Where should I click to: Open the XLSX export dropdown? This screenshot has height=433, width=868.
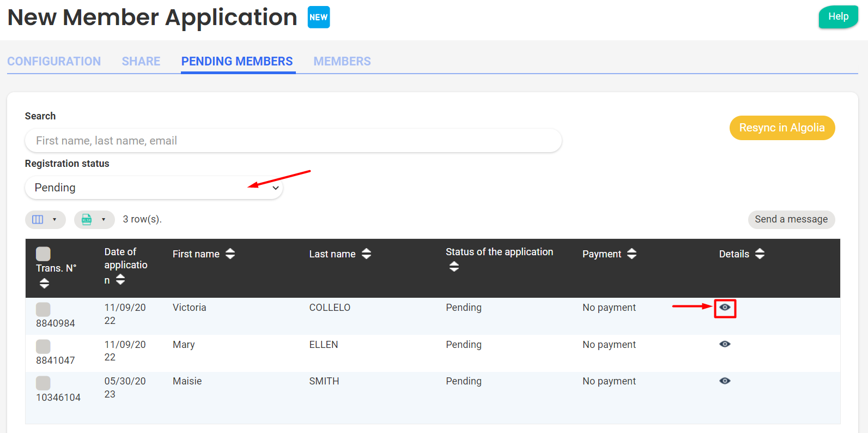94,220
